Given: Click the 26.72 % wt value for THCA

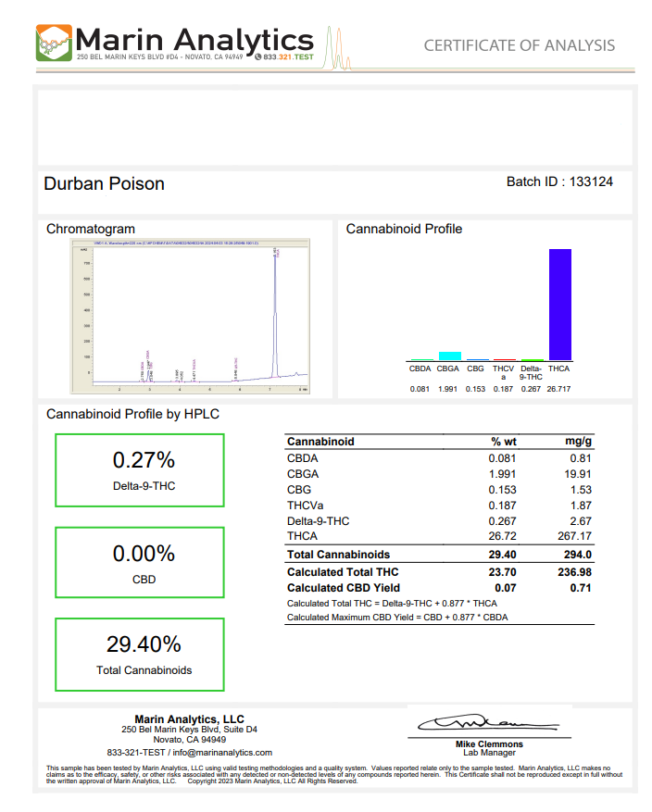Looking at the screenshot, I should pyautogui.click(x=502, y=536).
